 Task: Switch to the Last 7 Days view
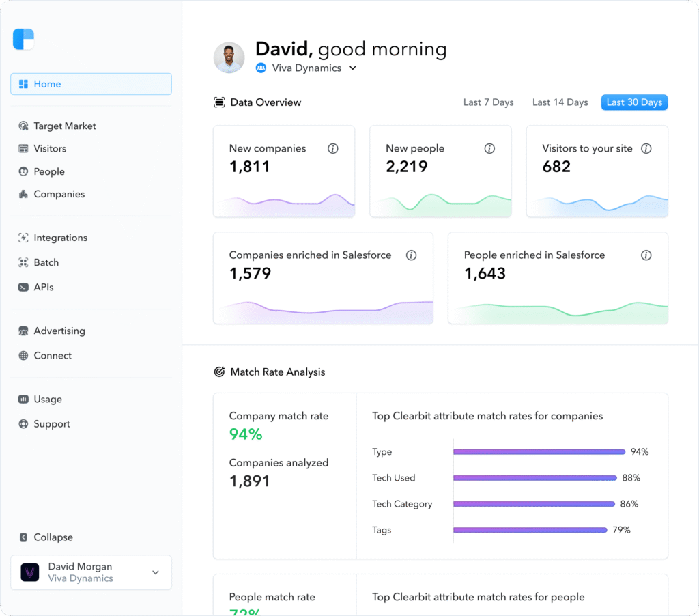click(x=488, y=102)
